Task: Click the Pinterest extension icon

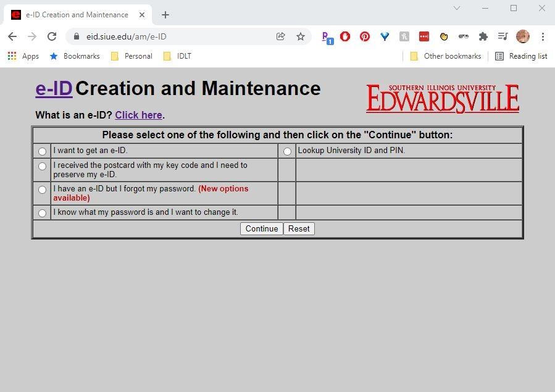Action: [x=365, y=36]
